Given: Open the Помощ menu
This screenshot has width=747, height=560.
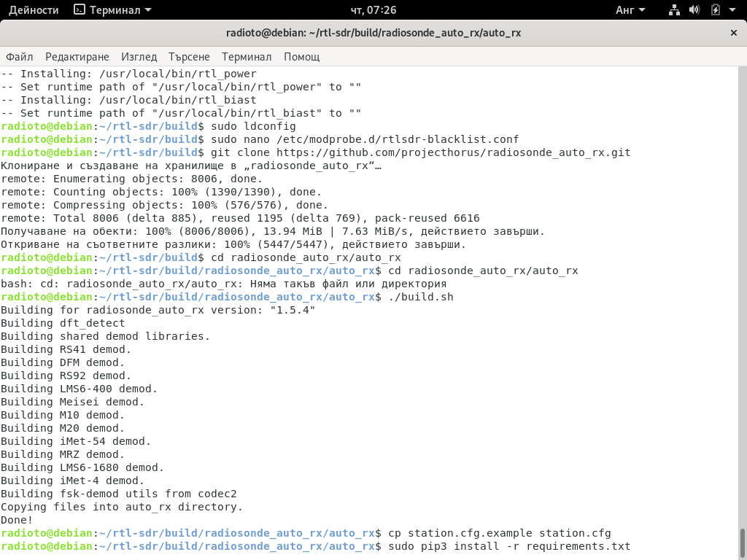Looking at the screenshot, I should (301, 57).
